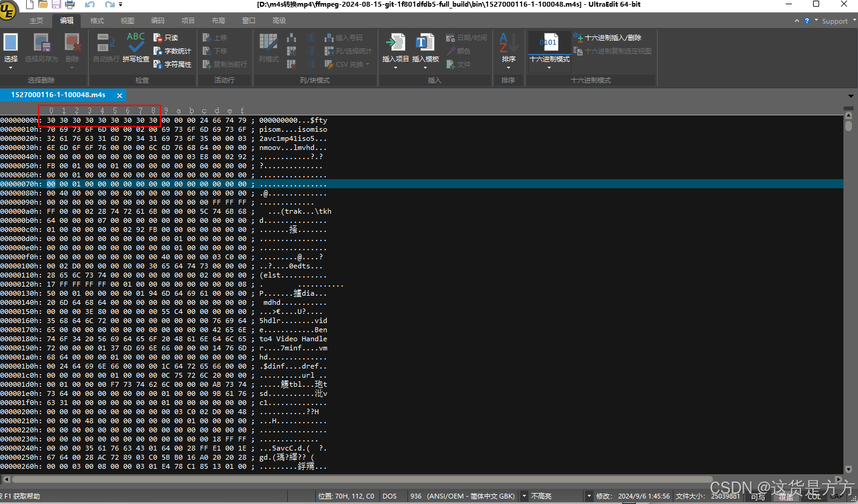Open 字符属性 character properties
Viewport: 858px width, 504px height.
pyautogui.click(x=172, y=64)
